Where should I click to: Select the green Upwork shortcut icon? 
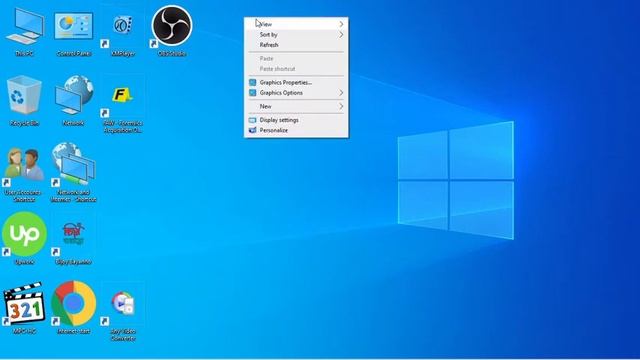coord(24,234)
